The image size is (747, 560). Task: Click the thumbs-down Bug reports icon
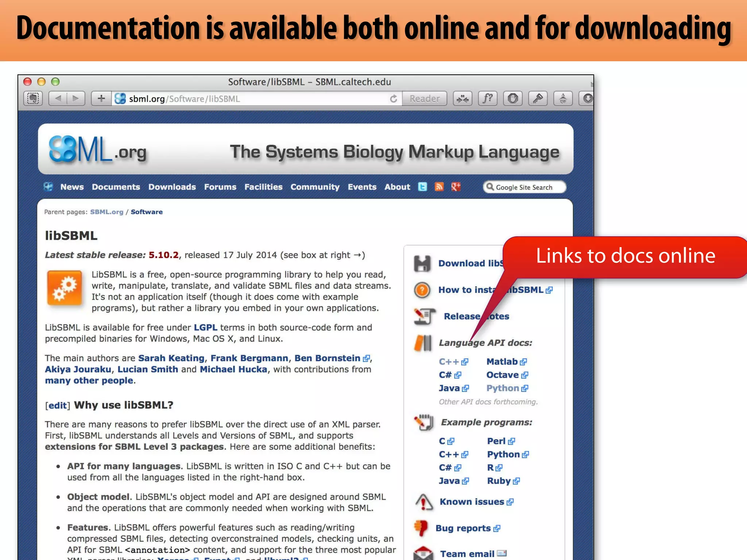click(421, 528)
